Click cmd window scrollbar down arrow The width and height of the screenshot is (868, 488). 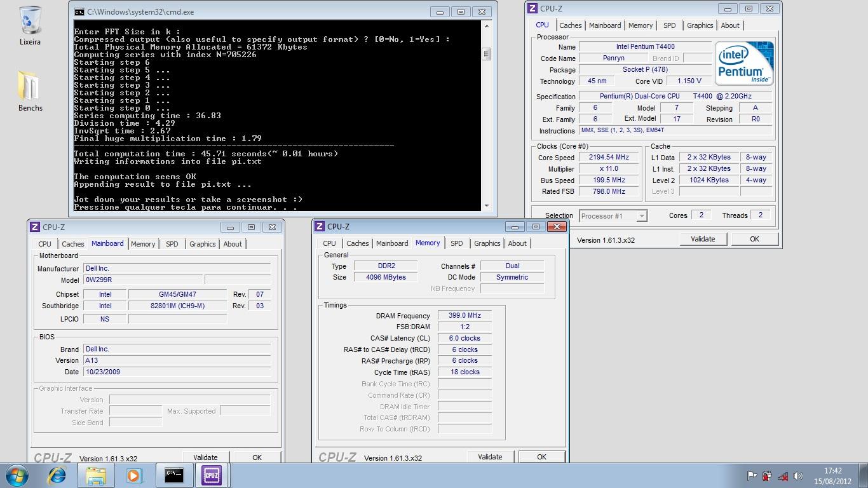click(487, 206)
